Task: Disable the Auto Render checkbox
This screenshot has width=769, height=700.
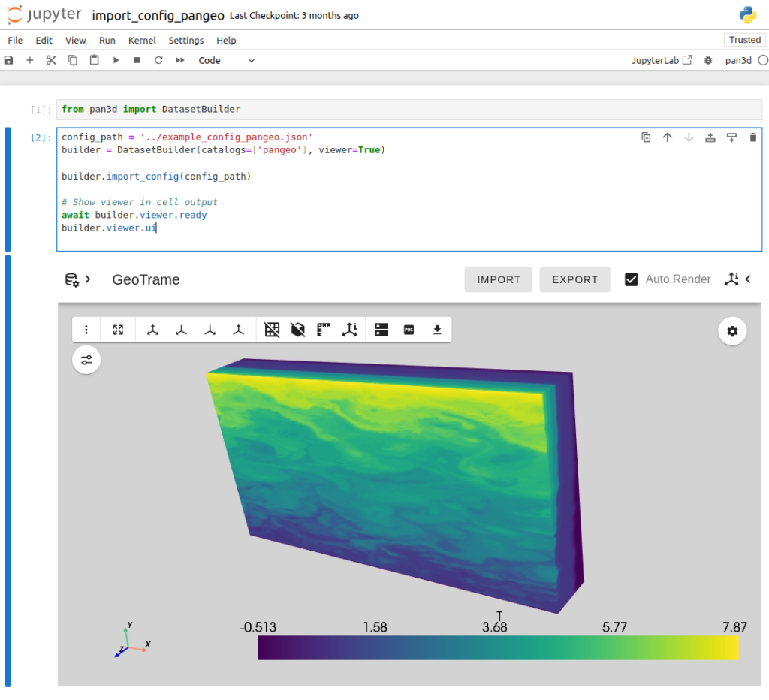Action: click(632, 279)
